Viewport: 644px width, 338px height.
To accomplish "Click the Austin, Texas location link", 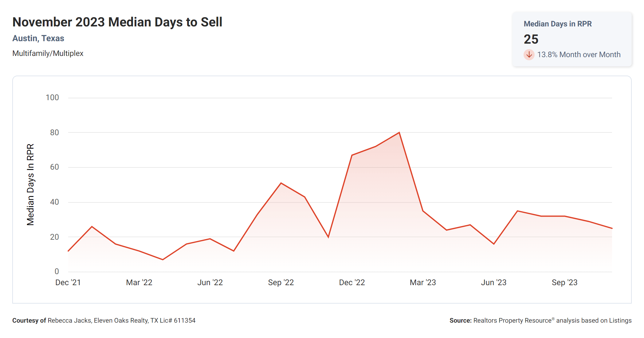I will [38, 38].
